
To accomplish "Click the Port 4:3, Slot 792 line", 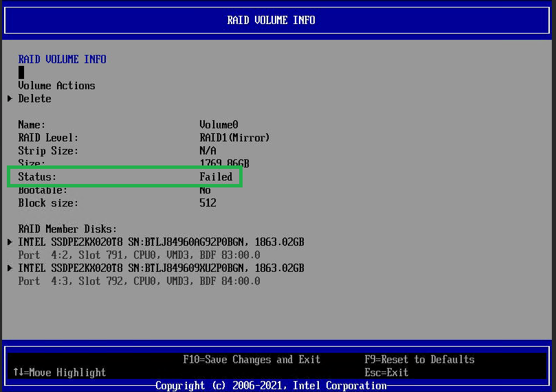I will point(139,281).
